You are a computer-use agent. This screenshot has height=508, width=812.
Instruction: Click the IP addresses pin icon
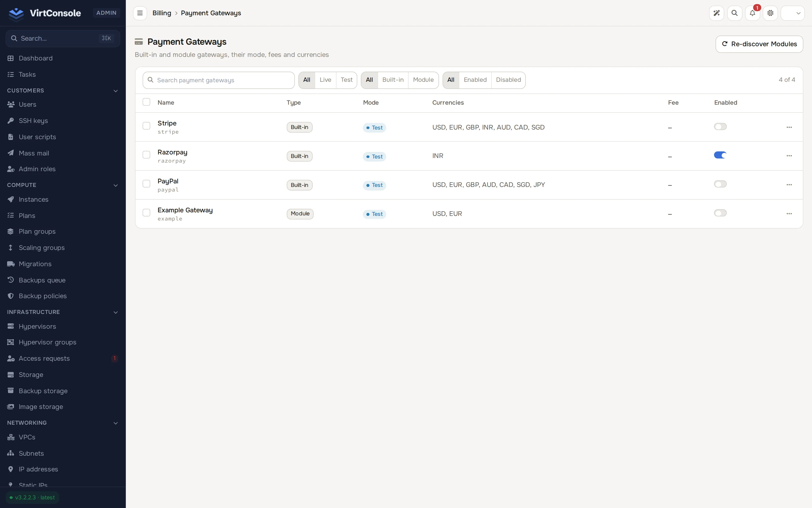(x=11, y=469)
